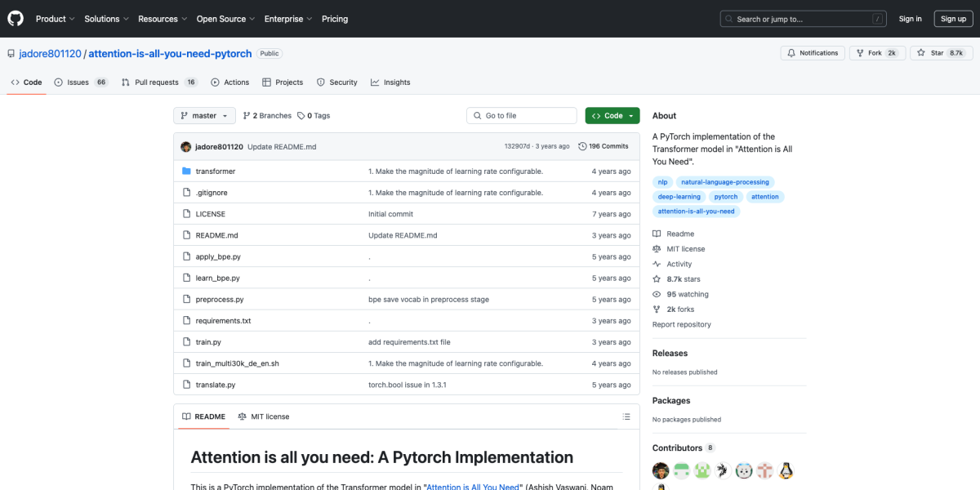Click the Sign up button

[x=953, y=18]
